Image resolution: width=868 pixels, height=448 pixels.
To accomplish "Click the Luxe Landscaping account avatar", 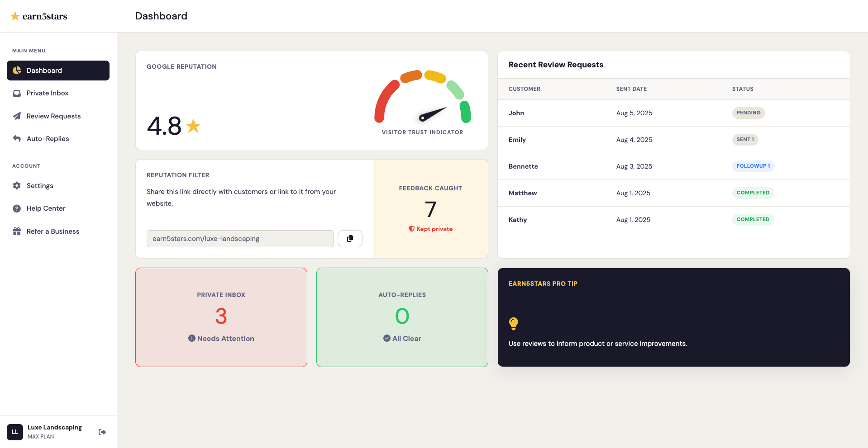I will pos(15,432).
